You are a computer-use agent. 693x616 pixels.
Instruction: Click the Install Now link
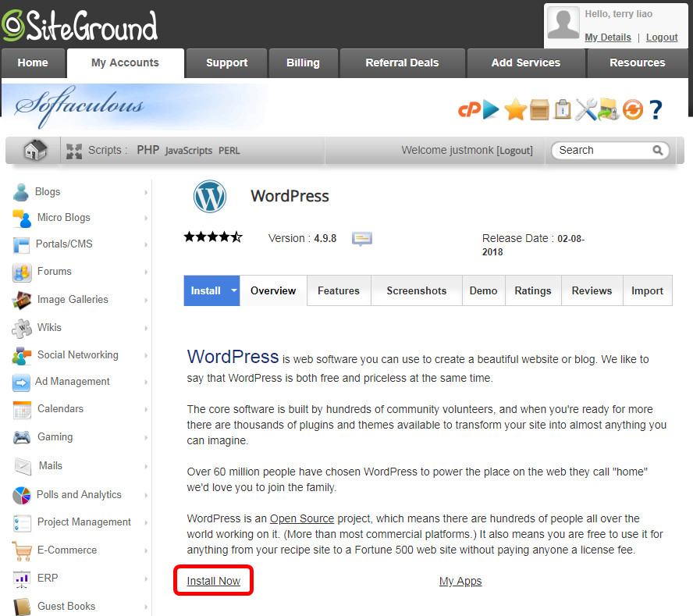(214, 581)
